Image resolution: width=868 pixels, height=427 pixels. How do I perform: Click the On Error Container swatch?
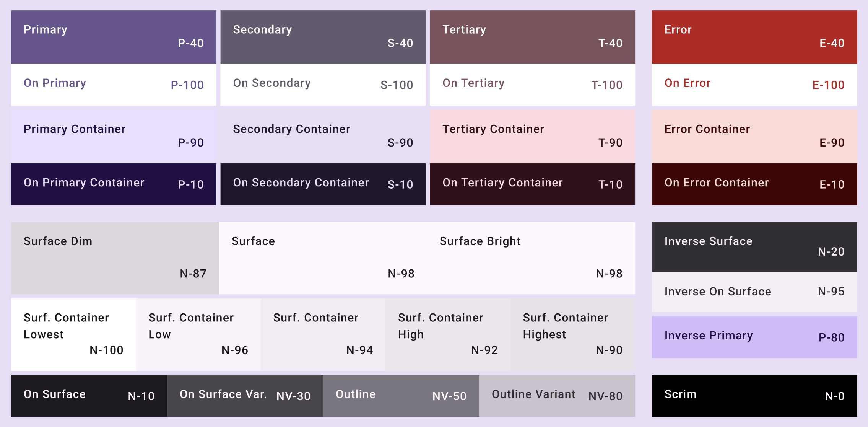coord(754,184)
